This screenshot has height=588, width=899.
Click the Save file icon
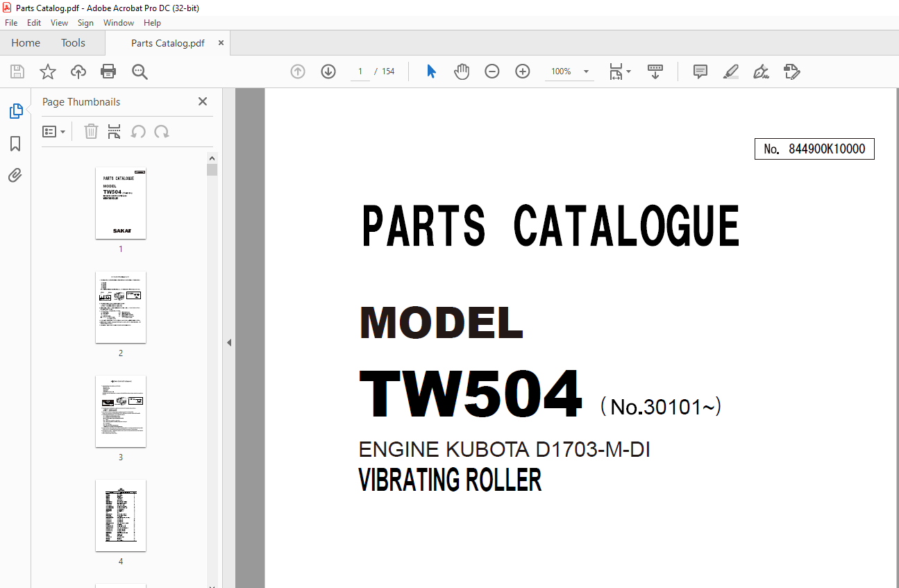point(17,72)
